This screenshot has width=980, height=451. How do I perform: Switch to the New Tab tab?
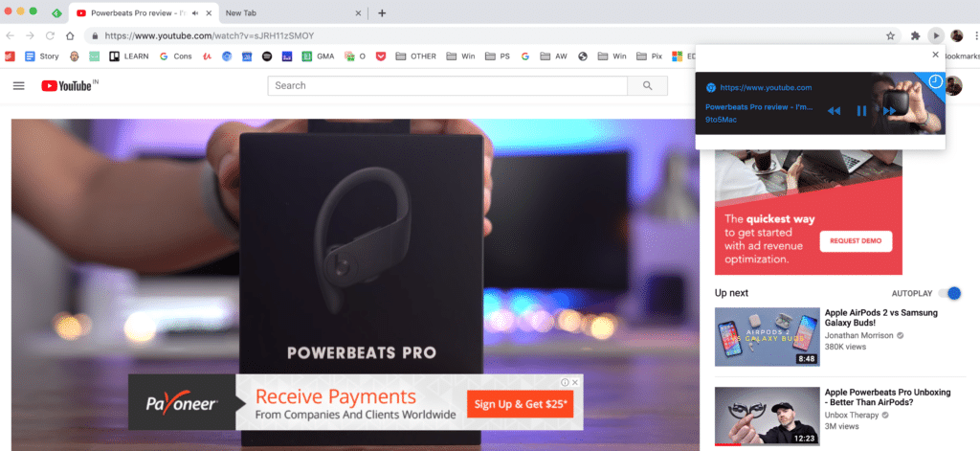point(291,13)
